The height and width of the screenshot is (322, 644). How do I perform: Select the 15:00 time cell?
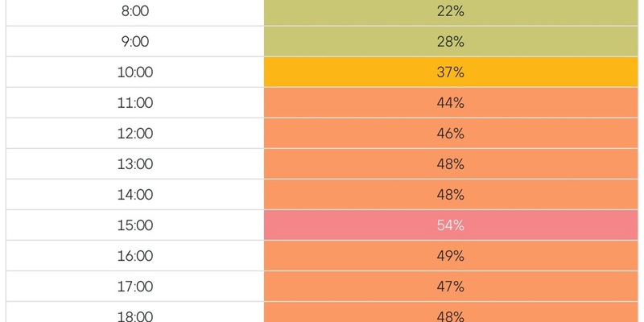click(134, 225)
